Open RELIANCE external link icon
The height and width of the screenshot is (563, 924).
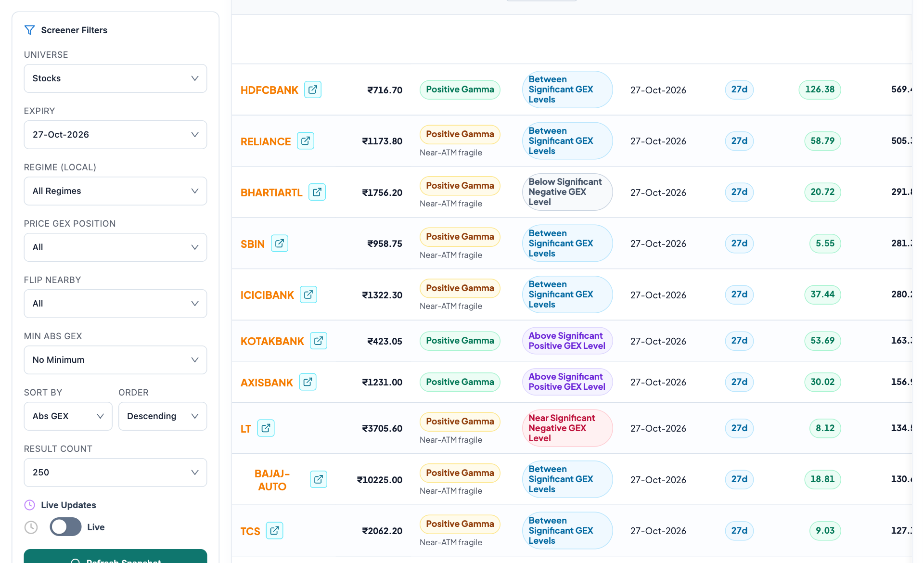tap(306, 141)
